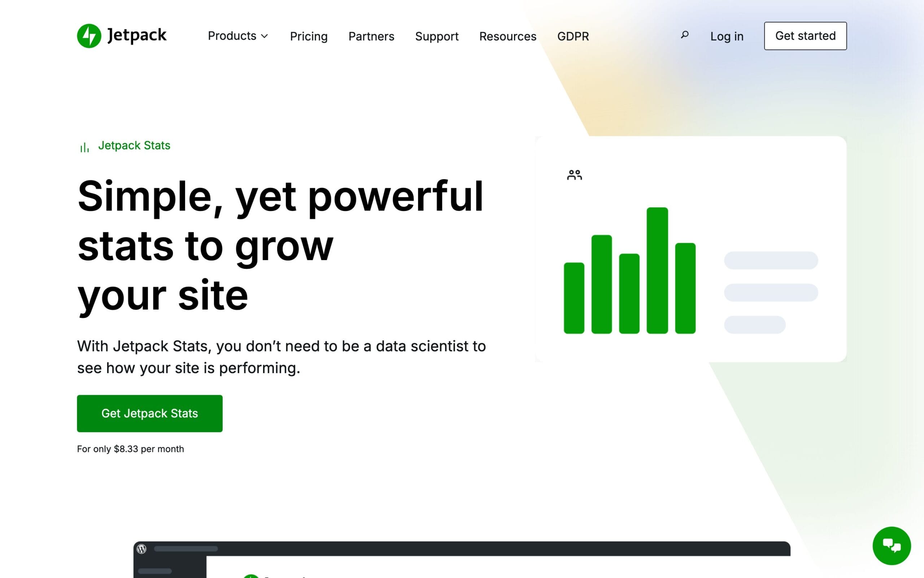This screenshot has width=924, height=578.
Task: Go to the Pricing page
Action: point(309,36)
